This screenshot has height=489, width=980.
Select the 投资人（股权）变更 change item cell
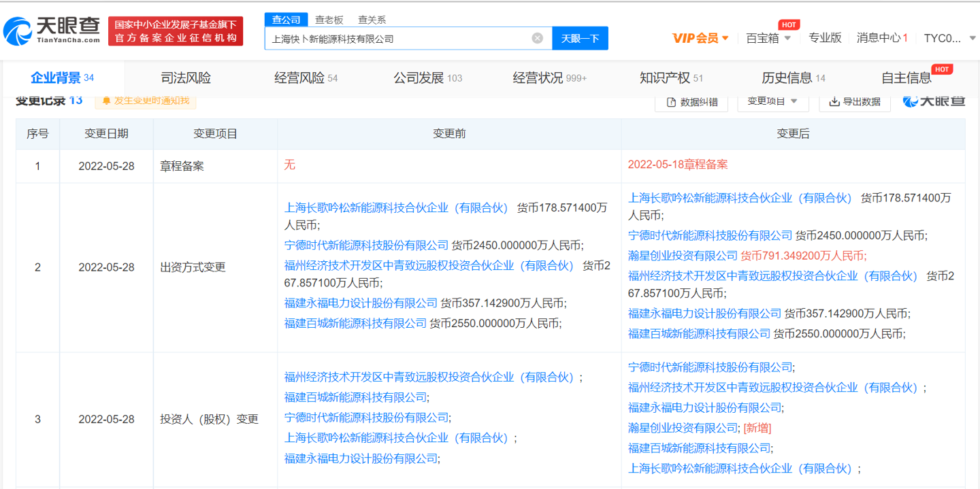(216, 419)
